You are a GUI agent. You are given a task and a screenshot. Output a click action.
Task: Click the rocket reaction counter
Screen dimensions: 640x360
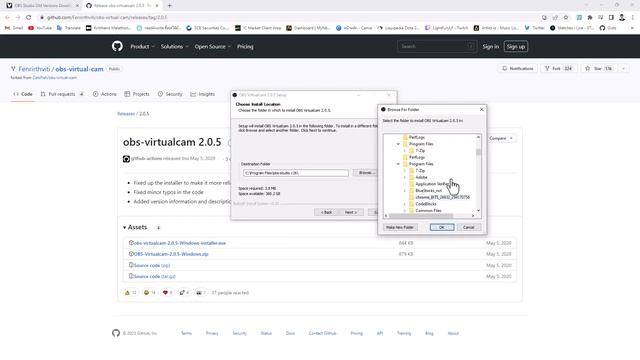(184, 293)
